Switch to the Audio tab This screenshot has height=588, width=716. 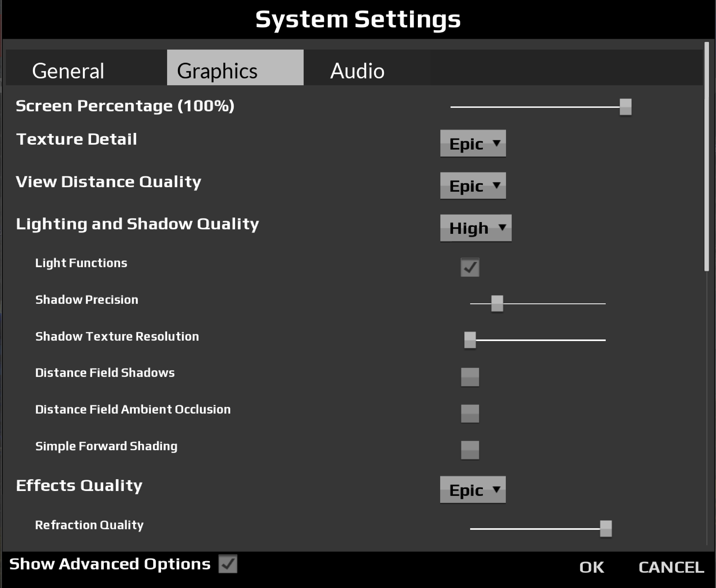pos(357,71)
